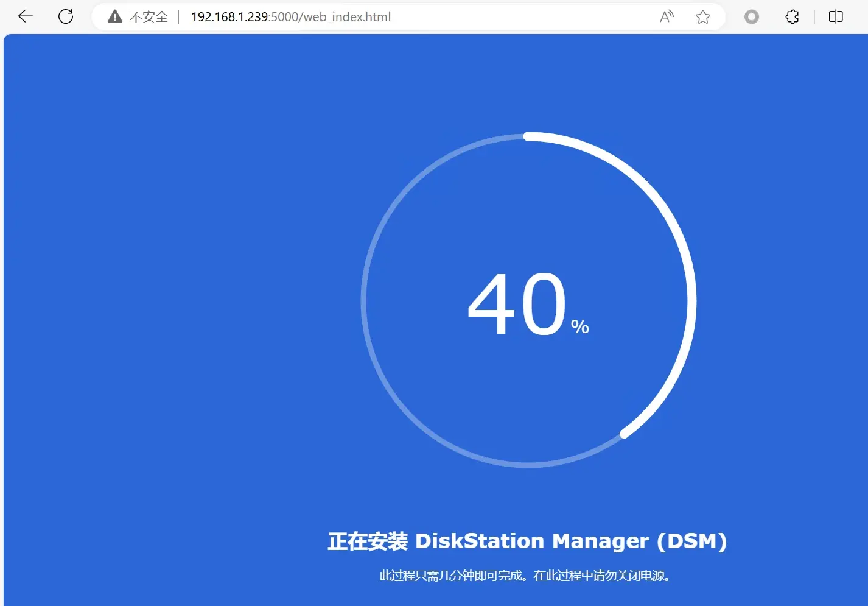Toggle the split screen icon
Image resolution: width=868 pixels, height=606 pixels.
pyautogui.click(x=836, y=17)
